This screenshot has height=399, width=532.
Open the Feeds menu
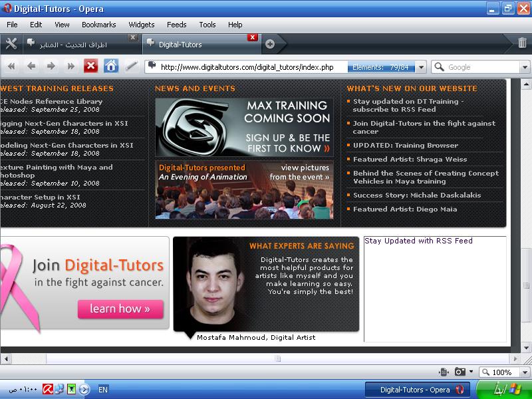(176, 25)
